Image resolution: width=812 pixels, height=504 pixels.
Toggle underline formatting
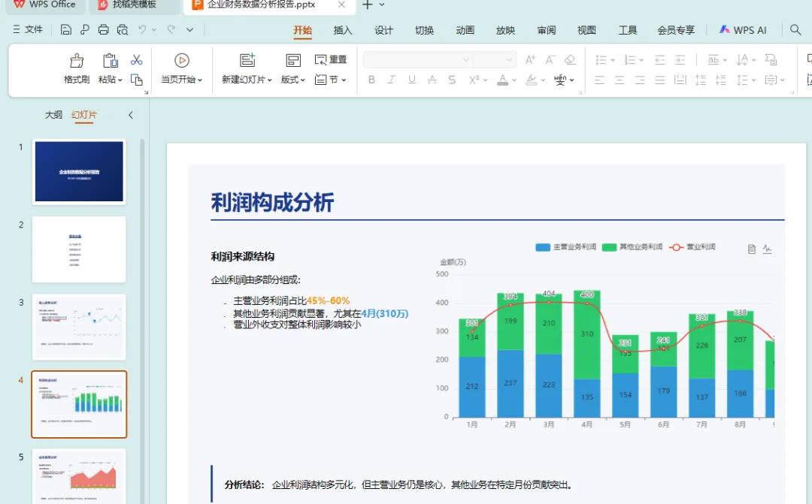tap(411, 80)
